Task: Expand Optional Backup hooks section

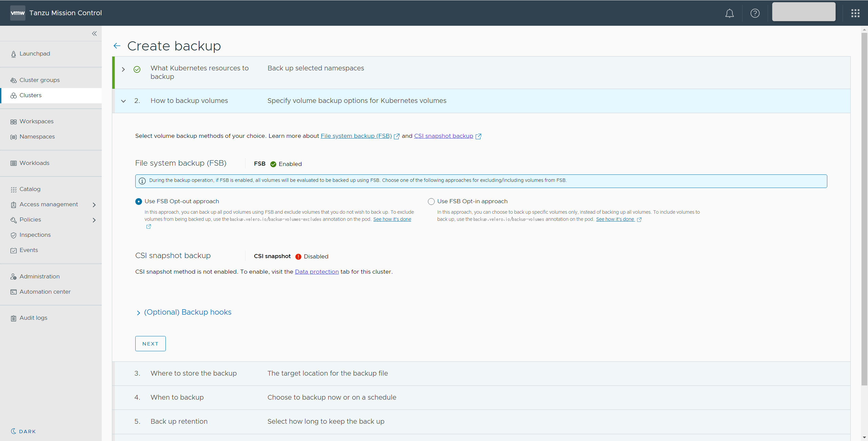Action: (188, 312)
